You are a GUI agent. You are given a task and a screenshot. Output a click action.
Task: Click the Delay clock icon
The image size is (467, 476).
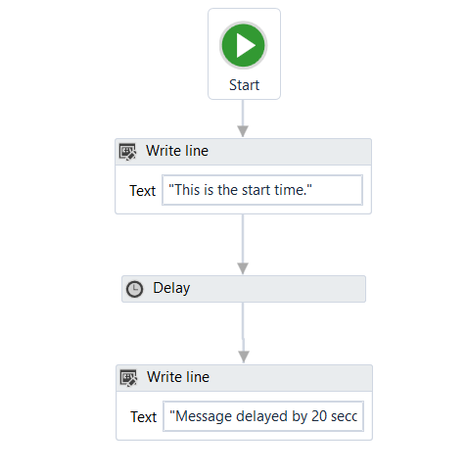134,289
